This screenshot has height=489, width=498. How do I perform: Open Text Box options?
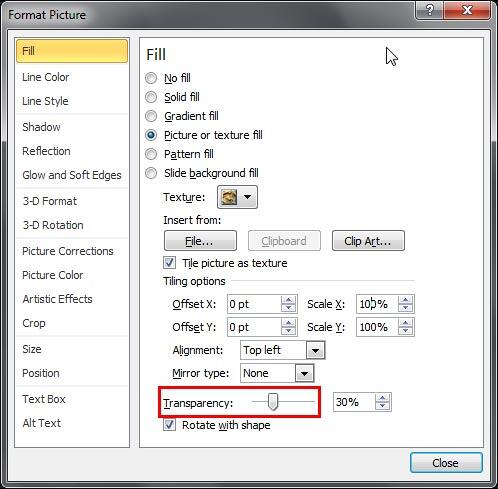72,399
